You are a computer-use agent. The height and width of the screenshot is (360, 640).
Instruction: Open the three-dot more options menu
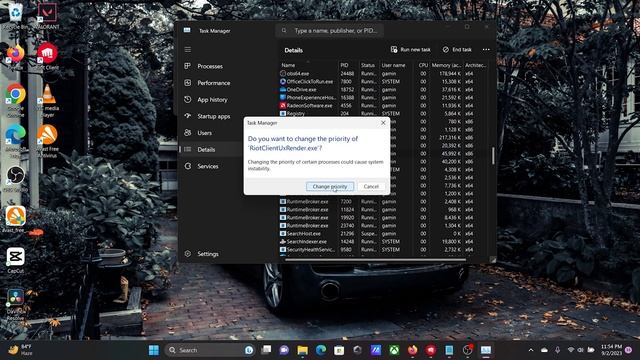tap(486, 50)
